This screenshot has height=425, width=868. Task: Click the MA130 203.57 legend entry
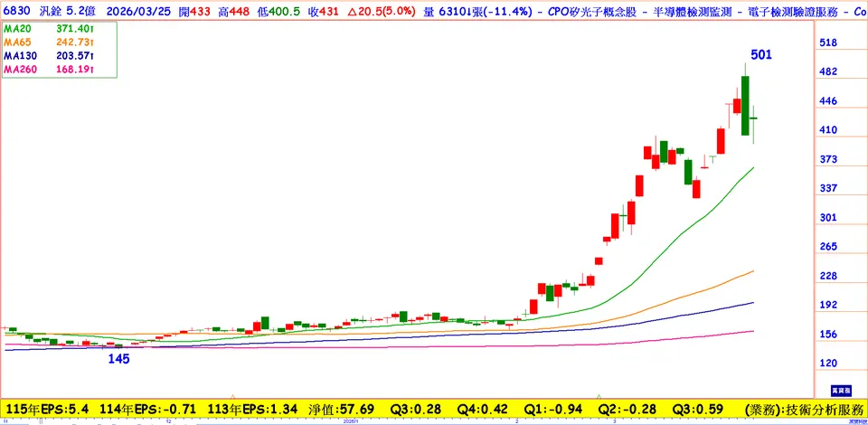[x=49, y=55]
